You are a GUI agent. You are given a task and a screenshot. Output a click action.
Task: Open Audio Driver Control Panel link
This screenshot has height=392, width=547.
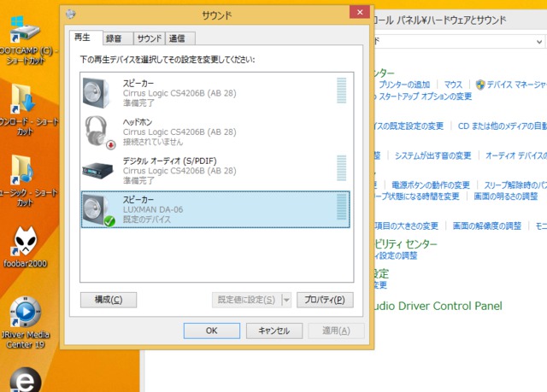coord(438,306)
